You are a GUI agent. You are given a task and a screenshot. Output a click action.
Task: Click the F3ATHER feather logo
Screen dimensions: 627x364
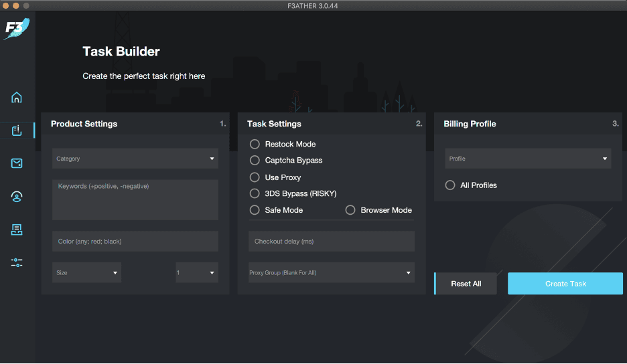(17, 29)
